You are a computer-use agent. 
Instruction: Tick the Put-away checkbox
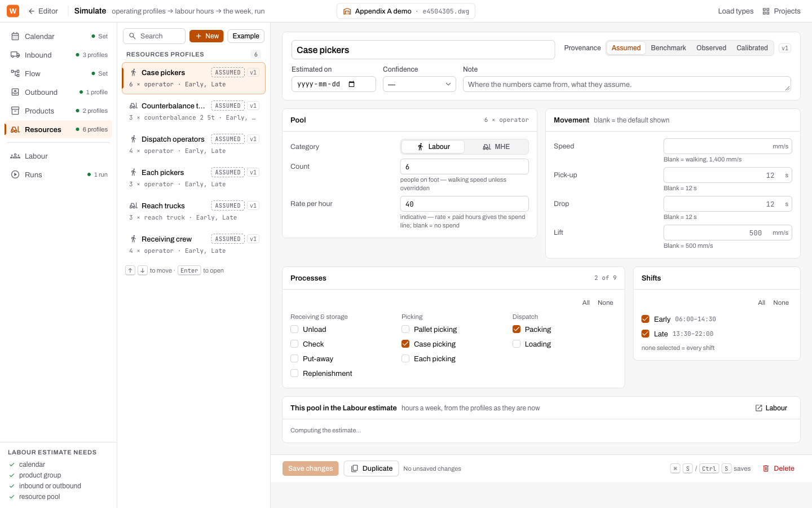pos(294,358)
